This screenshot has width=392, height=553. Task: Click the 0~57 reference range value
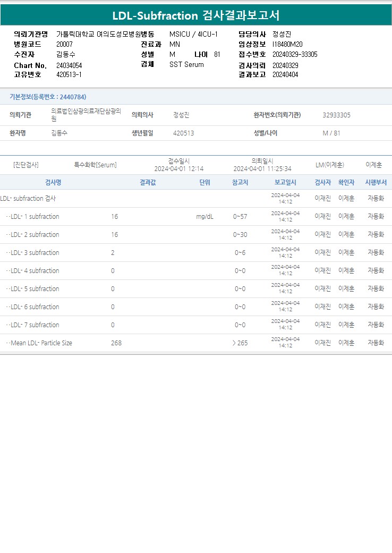click(x=240, y=217)
